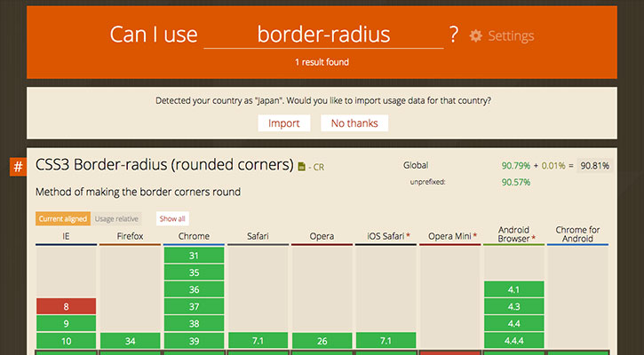Switch to the Usage relative view
The image size is (644, 355).
pyautogui.click(x=116, y=218)
